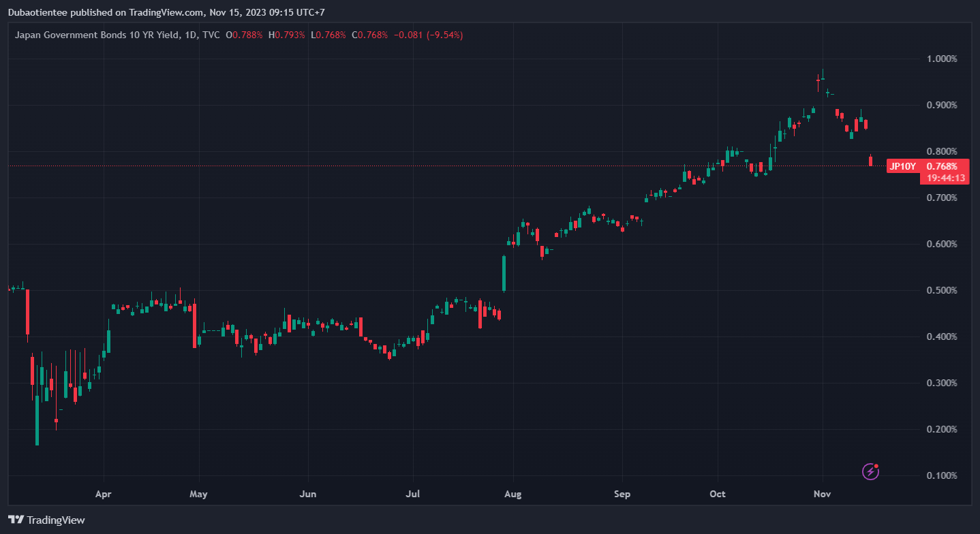Viewport: 980px width, 534px height.
Task: Click the change value −0.081 (−9.54%)
Action: (x=427, y=35)
